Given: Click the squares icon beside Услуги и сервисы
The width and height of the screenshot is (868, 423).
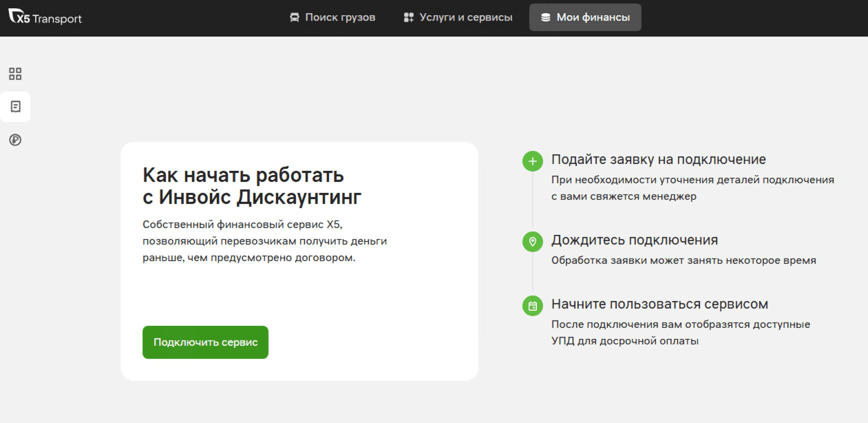Looking at the screenshot, I should [x=409, y=17].
